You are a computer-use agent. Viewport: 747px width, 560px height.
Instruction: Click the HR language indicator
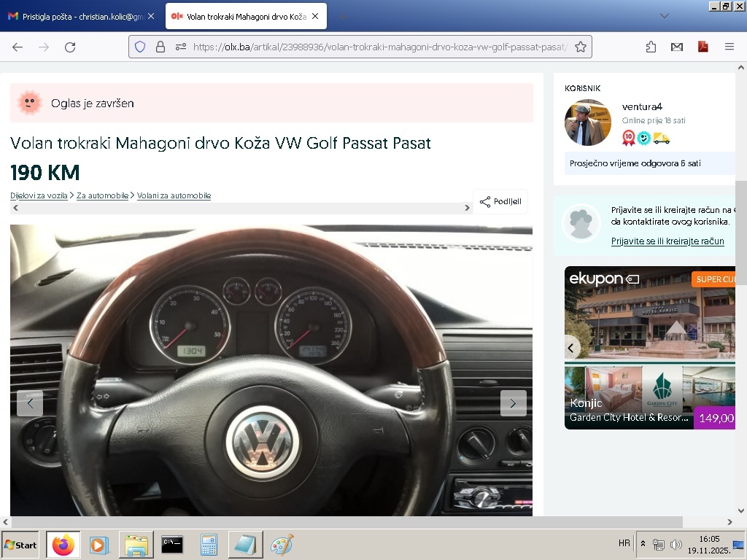[624, 542]
